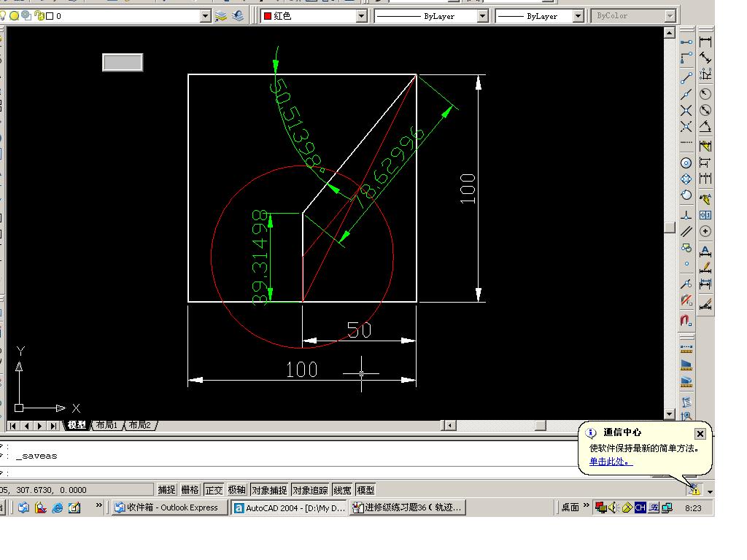
Task: Switch to the 布局2 layout tab
Action: pos(140,425)
